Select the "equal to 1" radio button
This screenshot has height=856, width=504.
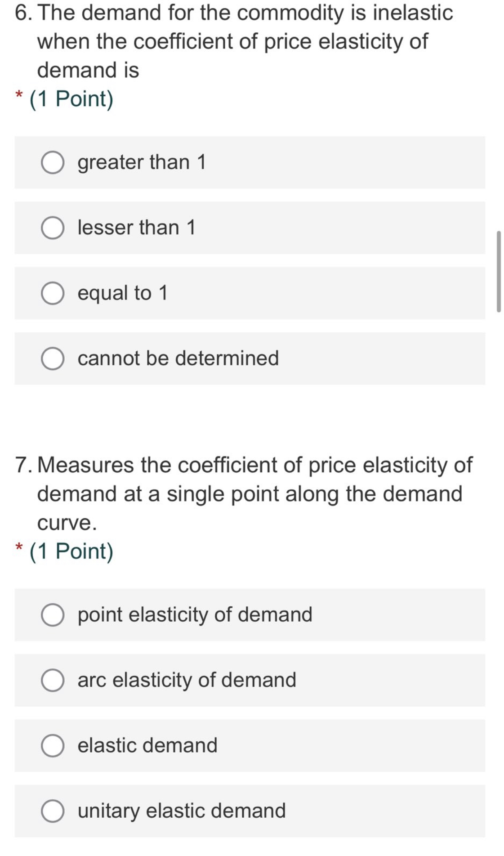coord(53,294)
